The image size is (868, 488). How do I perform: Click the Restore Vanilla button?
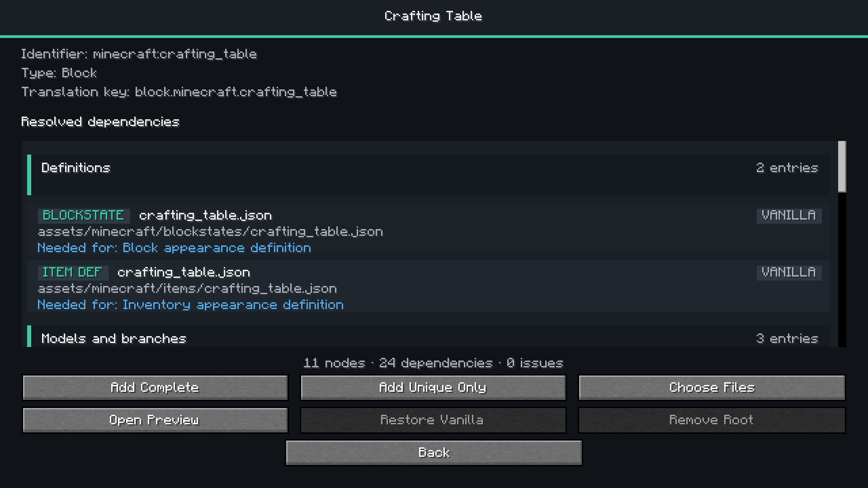pyautogui.click(x=433, y=420)
